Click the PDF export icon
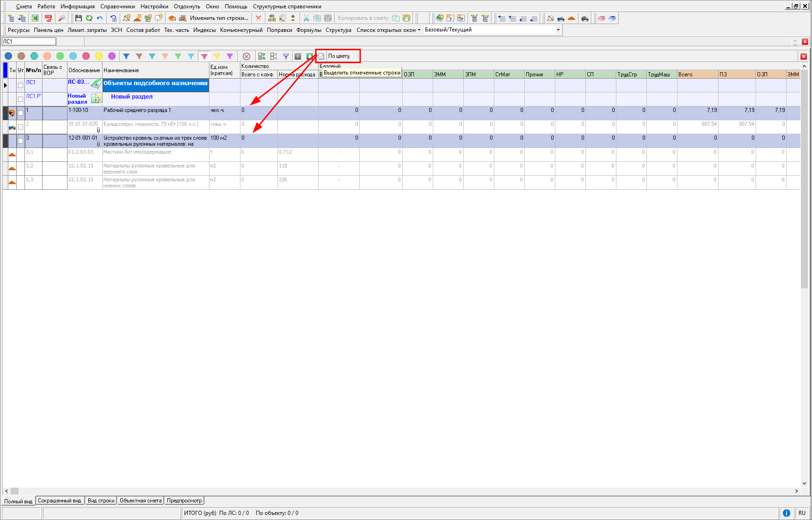The height and width of the screenshot is (520, 812). 48,18
